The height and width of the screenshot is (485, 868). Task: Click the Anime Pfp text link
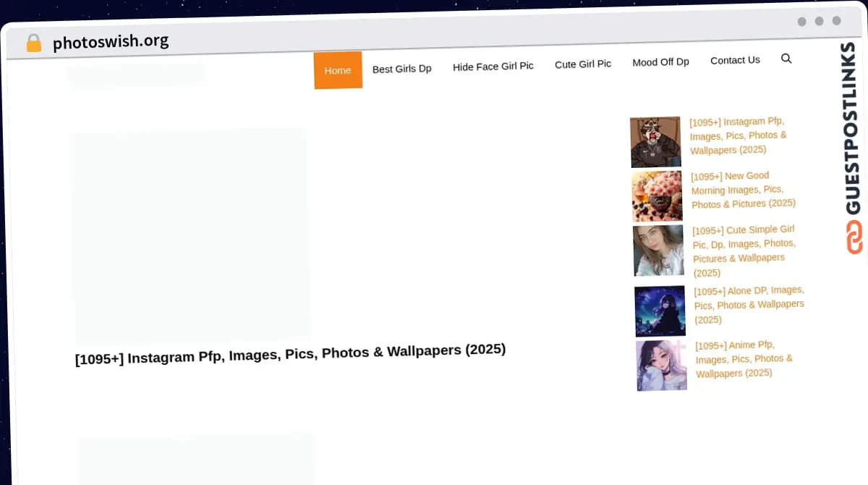744,359
